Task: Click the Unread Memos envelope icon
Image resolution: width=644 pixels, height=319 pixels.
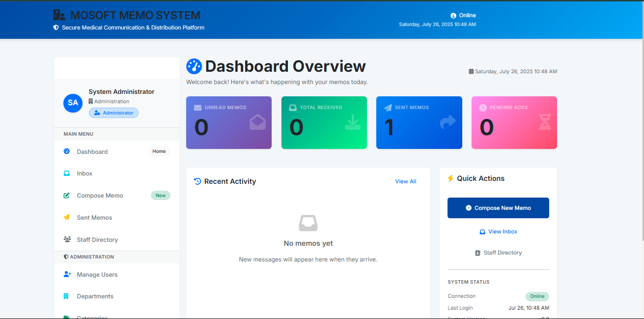Action: pyautogui.click(x=198, y=107)
